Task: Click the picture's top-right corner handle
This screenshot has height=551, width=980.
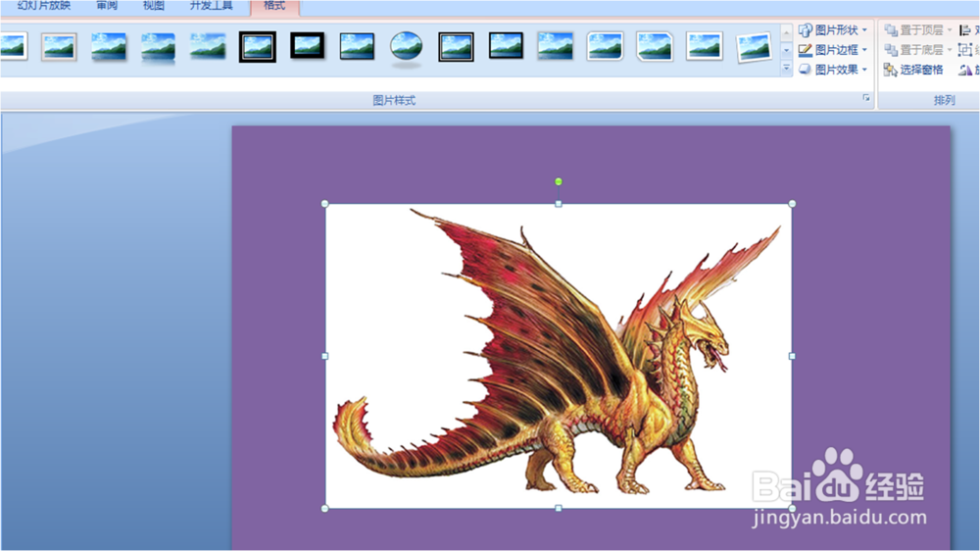Action: [x=792, y=204]
